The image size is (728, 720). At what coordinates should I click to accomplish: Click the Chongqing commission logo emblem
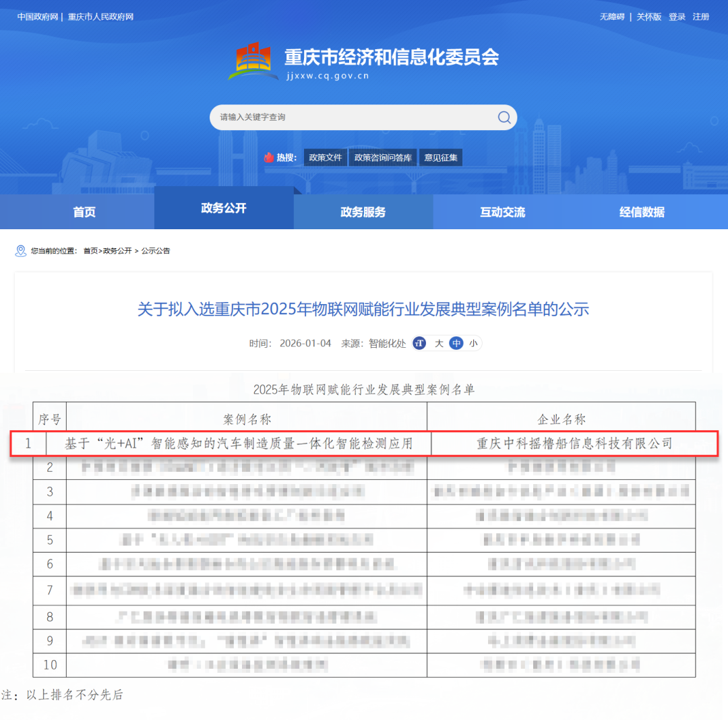(x=253, y=62)
